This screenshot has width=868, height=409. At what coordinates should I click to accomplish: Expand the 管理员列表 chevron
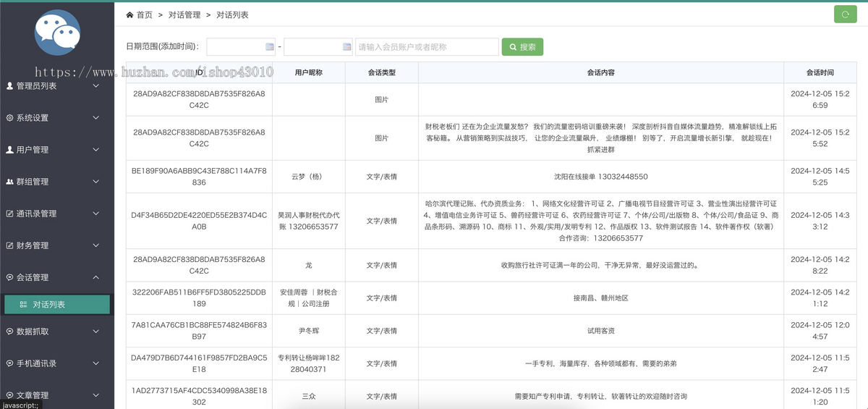click(96, 86)
